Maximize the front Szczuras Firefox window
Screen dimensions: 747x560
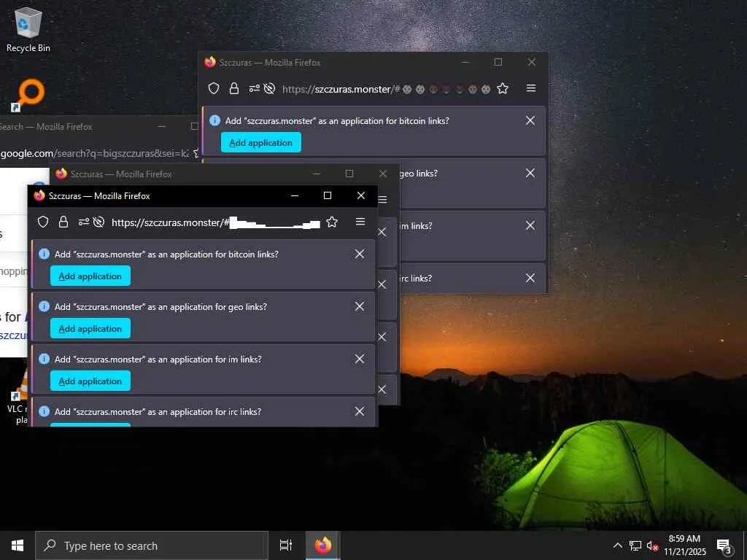[328, 195]
